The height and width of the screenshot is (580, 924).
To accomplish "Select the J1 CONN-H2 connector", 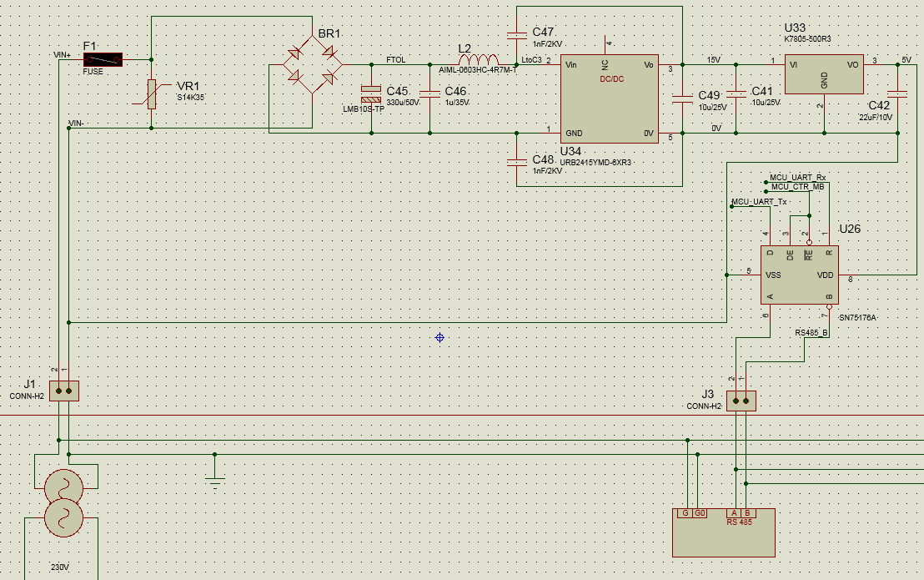I will (64, 391).
